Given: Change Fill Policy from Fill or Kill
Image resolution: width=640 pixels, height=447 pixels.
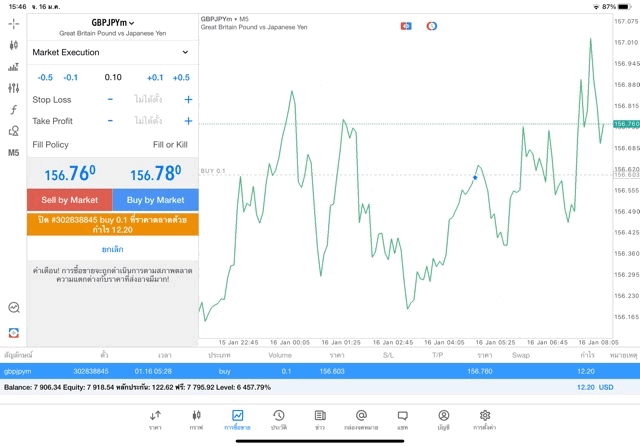Looking at the screenshot, I should point(170,145).
